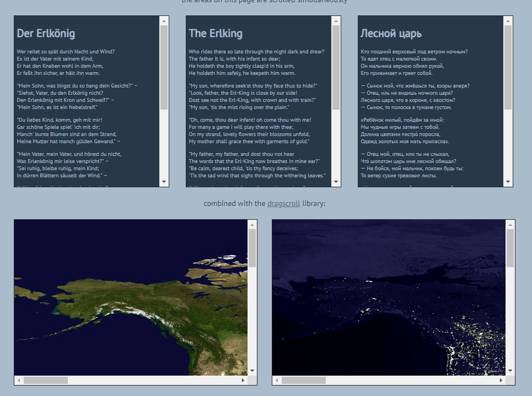Click the down arrow of Der Erlkönig scrollbar

click(164, 182)
